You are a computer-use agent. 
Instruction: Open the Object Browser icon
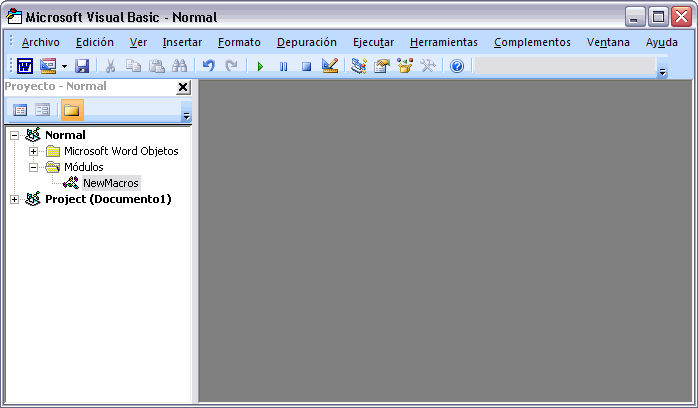coord(405,66)
